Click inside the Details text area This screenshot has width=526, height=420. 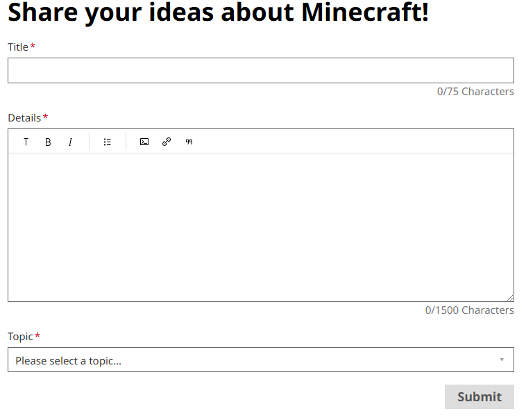click(260, 227)
